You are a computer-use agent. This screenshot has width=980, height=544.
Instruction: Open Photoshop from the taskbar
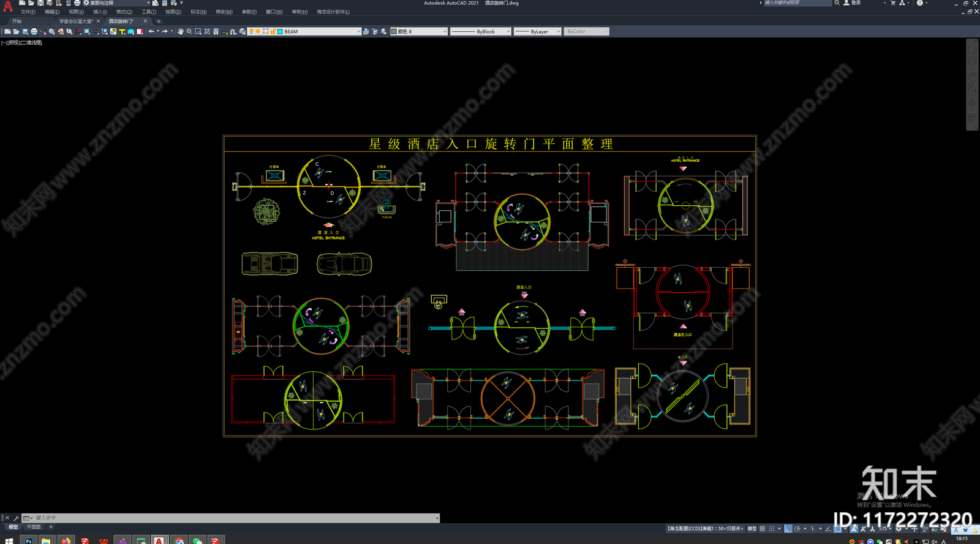click(29, 541)
